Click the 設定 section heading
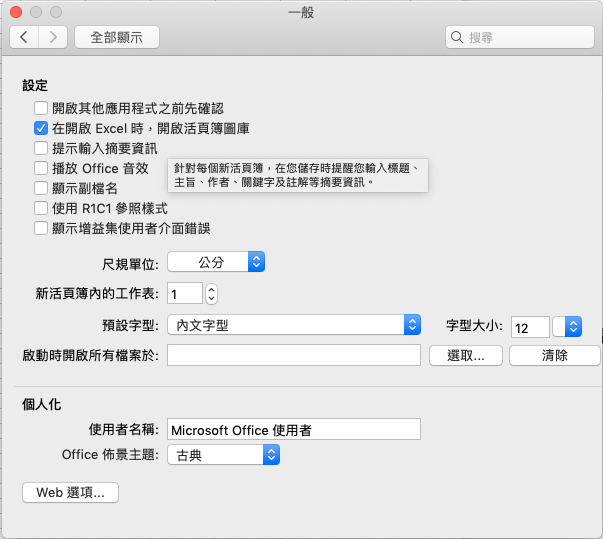This screenshot has width=603, height=539. (x=35, y=85)
